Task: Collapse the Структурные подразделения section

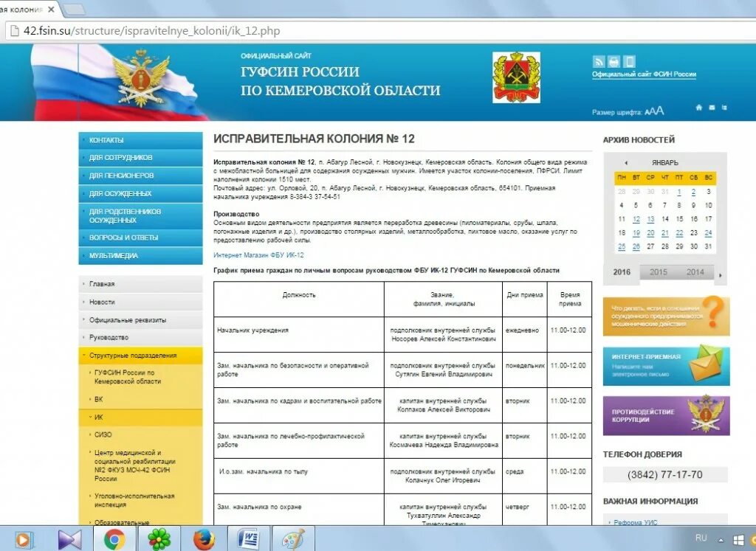Action: tap(140, 355)
